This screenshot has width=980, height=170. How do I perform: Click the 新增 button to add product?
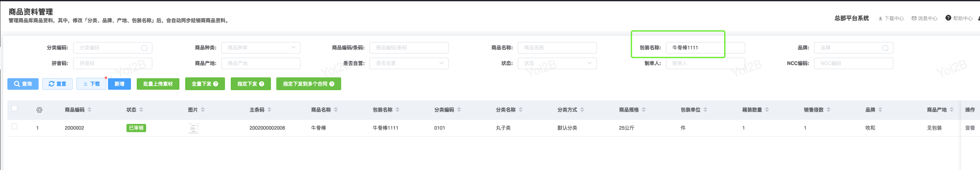(119, 84)
